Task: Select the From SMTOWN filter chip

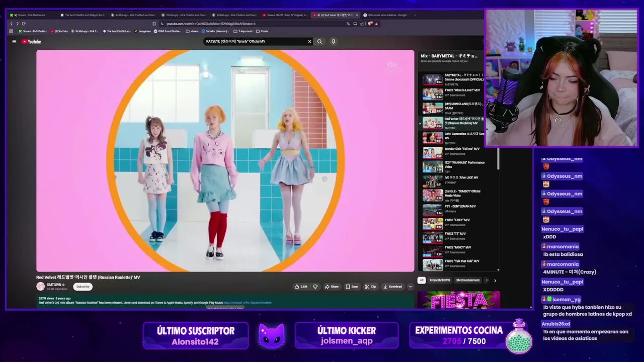Action: click(x=440, y=280)
